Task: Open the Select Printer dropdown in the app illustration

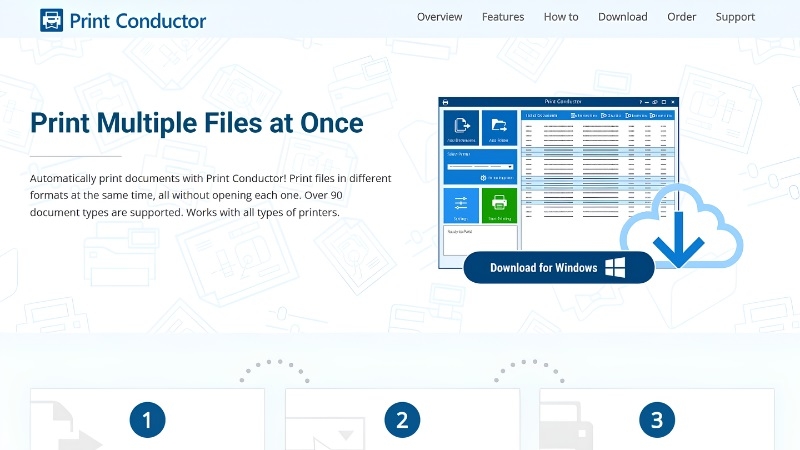Action: [480, 167]
